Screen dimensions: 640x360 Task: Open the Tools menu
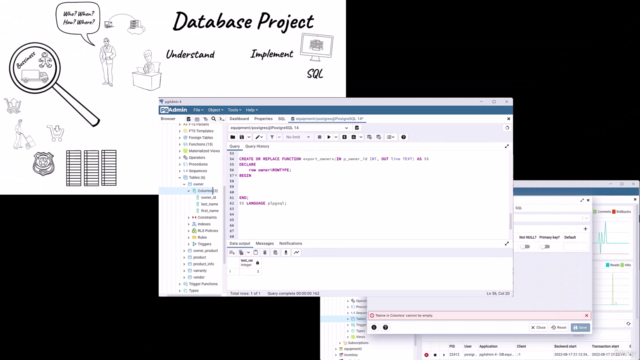234,110
